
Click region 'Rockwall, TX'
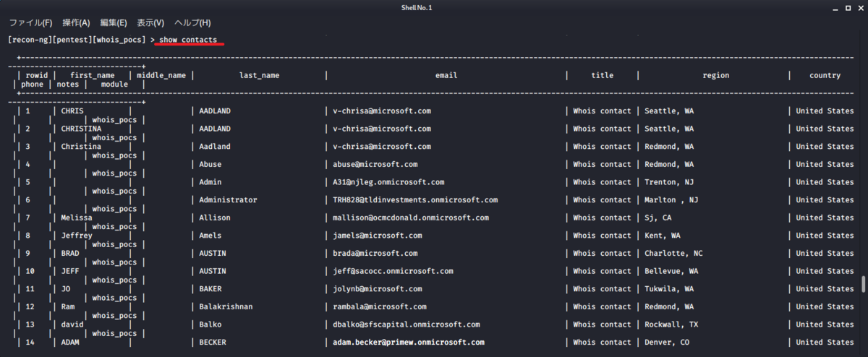coord(671,324)
